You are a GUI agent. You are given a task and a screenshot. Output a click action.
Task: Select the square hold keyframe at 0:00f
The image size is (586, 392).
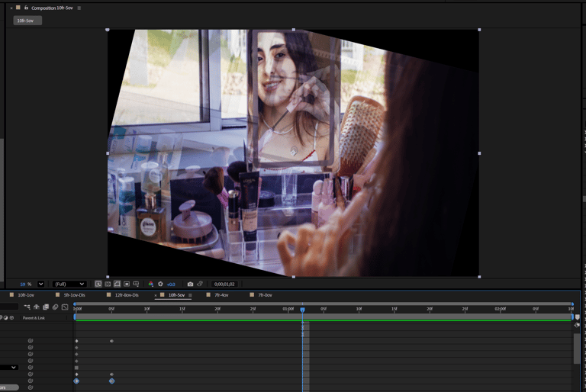pyautogui.click(x=76, y=368)
